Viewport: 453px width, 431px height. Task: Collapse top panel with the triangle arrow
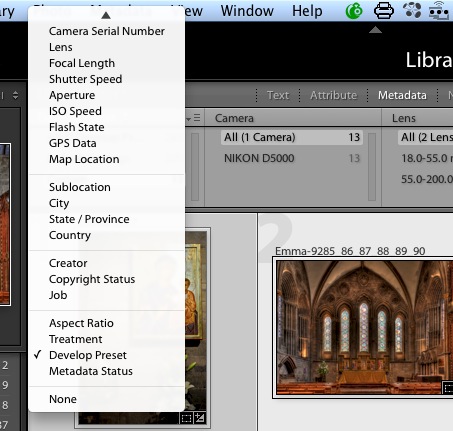tap(375, 30)
